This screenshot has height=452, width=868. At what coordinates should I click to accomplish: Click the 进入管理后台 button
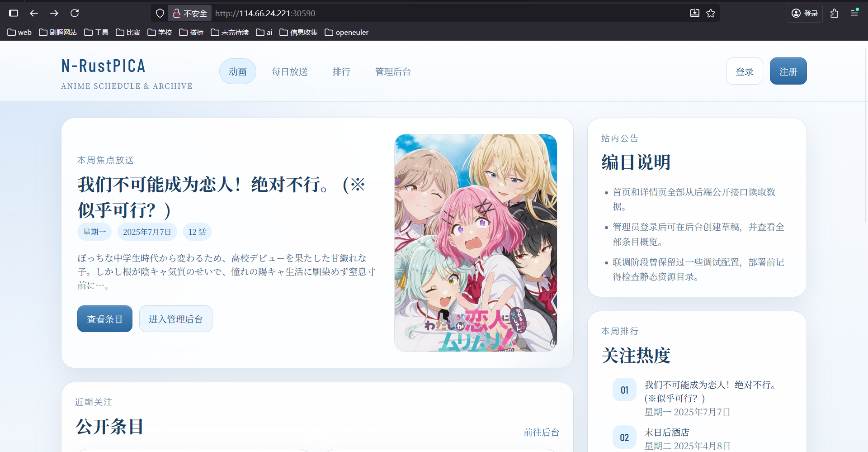pyautogui.click(x=176, y=319)
